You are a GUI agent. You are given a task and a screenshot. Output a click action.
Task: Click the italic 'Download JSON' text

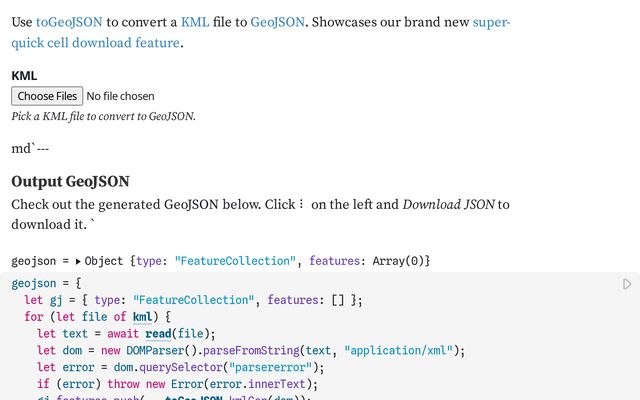[x=449, y=204]
